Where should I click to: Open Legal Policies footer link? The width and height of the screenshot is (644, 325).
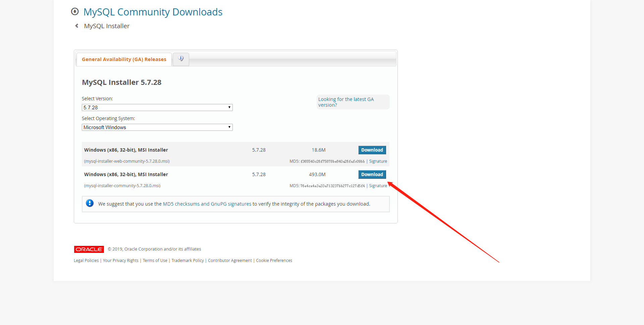tap(86, 261)
